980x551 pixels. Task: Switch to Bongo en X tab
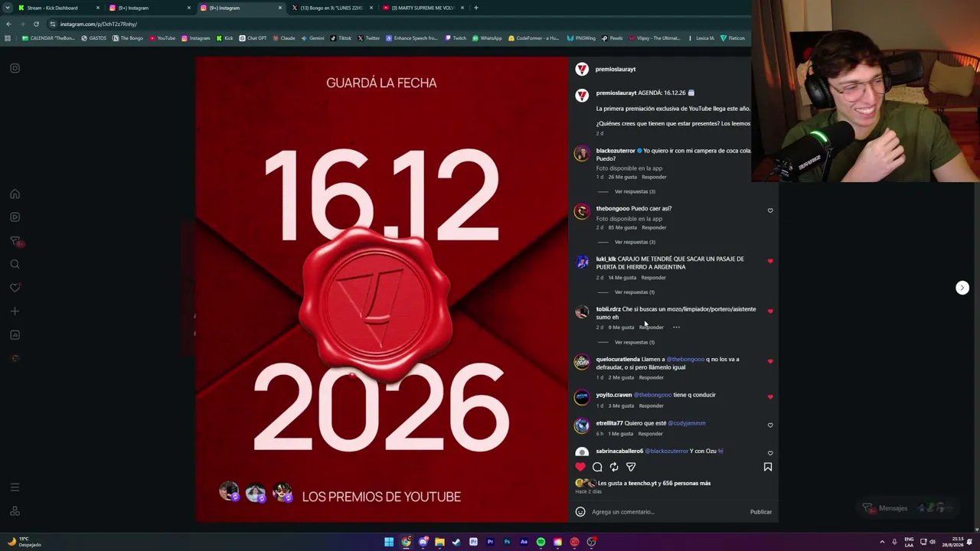[332, 8]
